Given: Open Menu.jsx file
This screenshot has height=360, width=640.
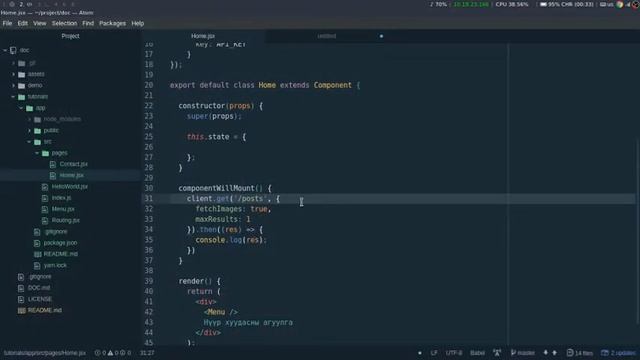Looking at the screenshot, I should coord(63,209).
